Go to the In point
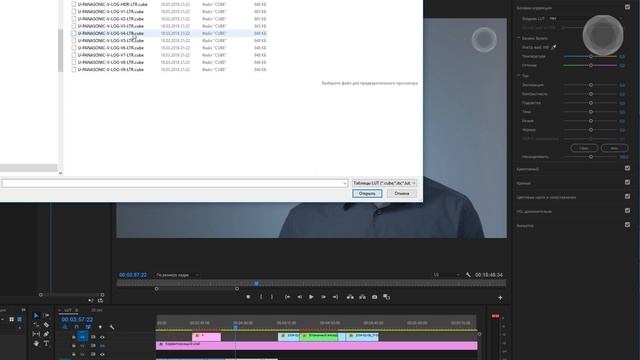The image size is (640, 360). click(x=287, y=297)
